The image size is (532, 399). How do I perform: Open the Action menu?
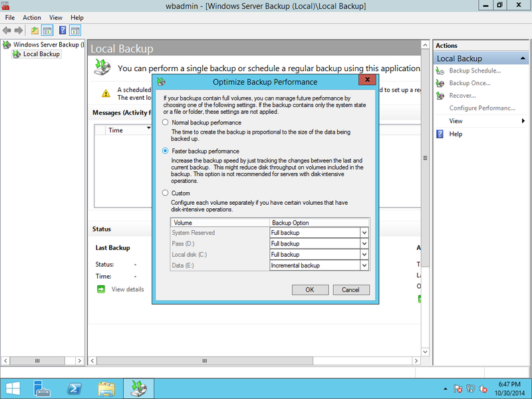pyautogui.click(x=31, y=17)
